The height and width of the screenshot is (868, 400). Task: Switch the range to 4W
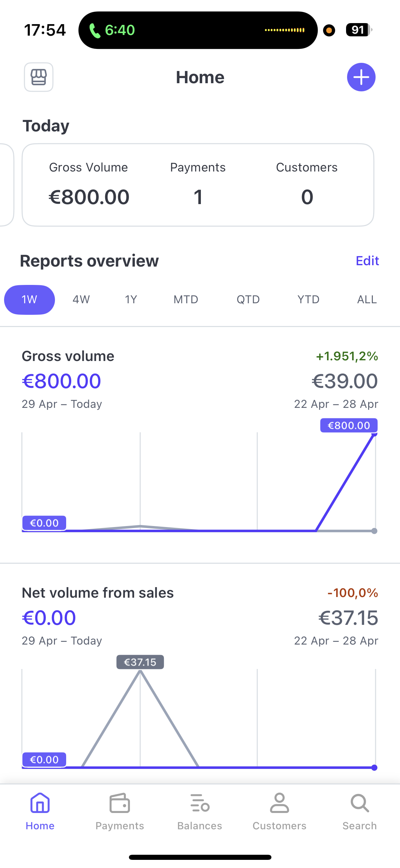pos(81,300)
